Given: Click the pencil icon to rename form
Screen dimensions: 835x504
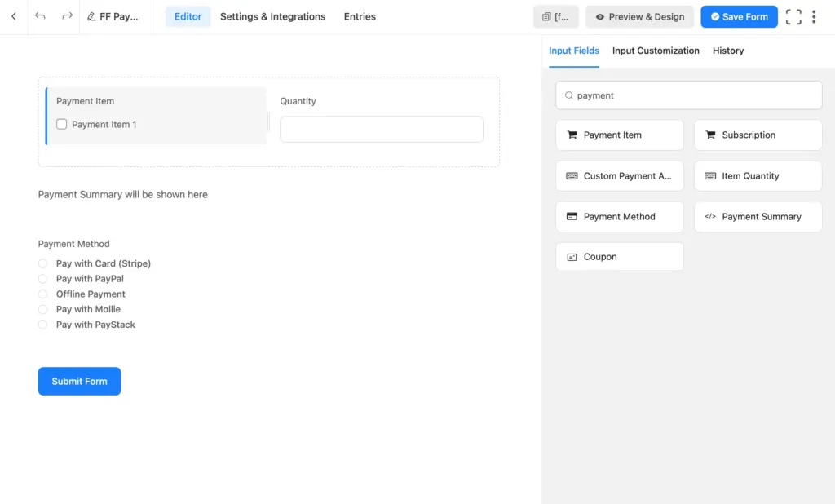Looking at the screenshot, I should (91, 17).
